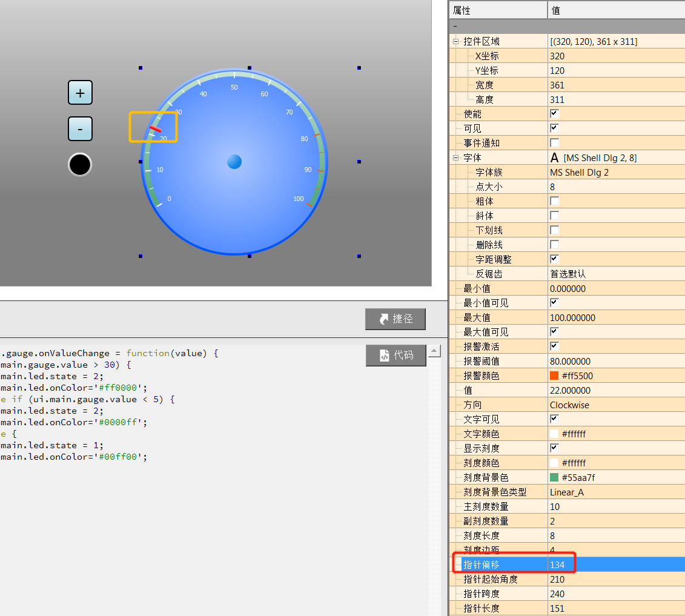685x616 pixels.
Task: Click the 属性 column header
Action: pos(498,10)
